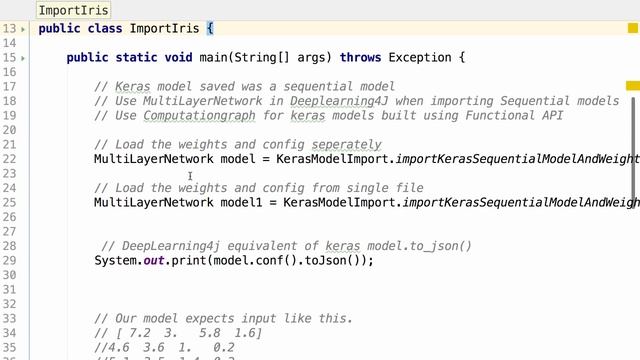This screenshot has height=360, width=640.
Task: Click the opening brace on line 13
Action: click(210, 29)
